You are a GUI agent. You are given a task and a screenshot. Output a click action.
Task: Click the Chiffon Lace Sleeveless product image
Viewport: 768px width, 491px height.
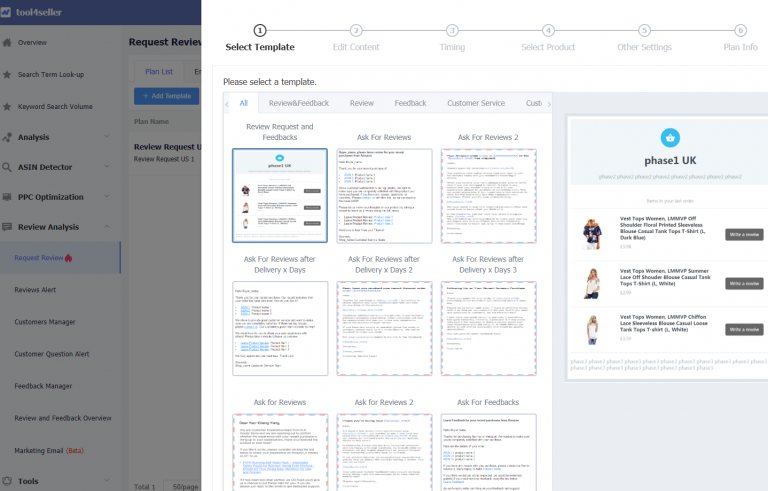(x=592, y=329)
